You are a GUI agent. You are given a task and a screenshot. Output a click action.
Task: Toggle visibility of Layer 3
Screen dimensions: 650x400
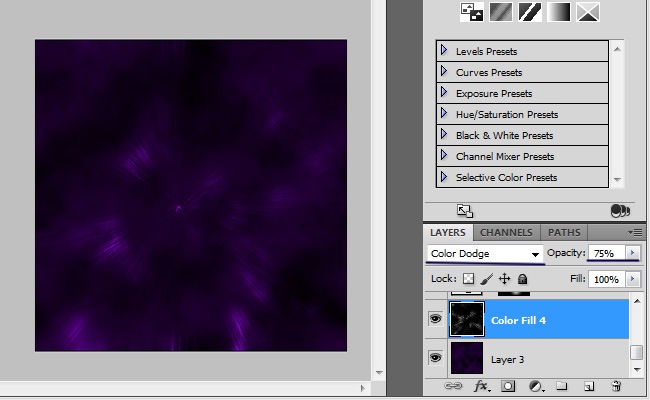(436, 357)
